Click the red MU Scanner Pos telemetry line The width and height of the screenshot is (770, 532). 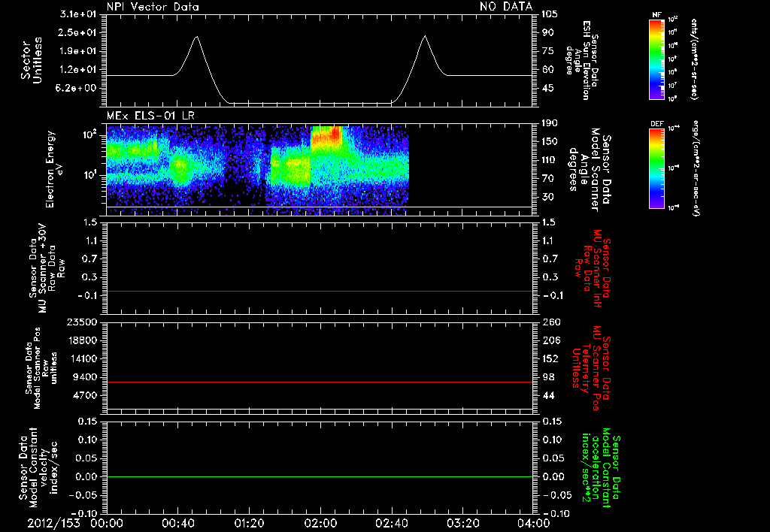(x=319, y=382)
